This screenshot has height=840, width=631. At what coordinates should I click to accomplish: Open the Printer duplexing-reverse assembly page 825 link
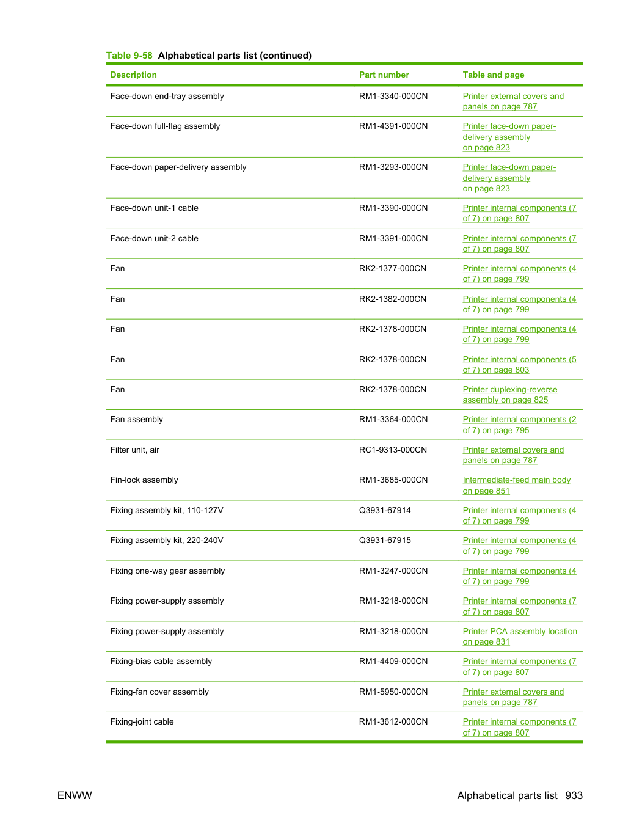tap(509, 395)
